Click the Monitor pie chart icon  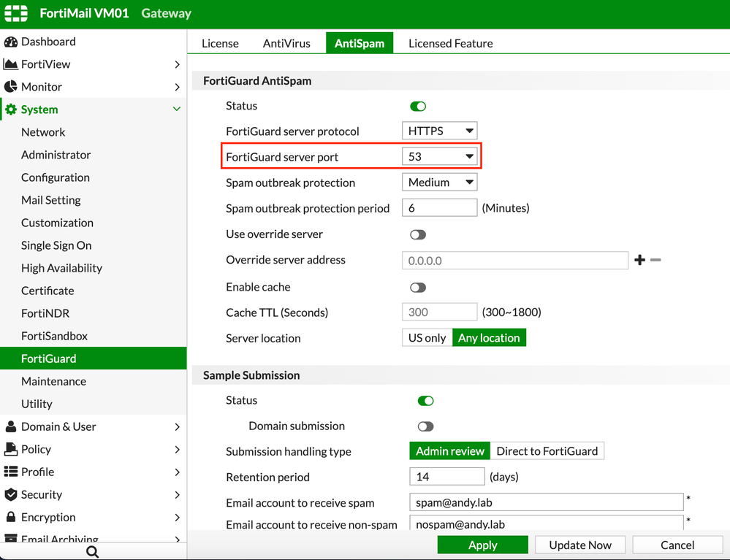coord(10,86)
